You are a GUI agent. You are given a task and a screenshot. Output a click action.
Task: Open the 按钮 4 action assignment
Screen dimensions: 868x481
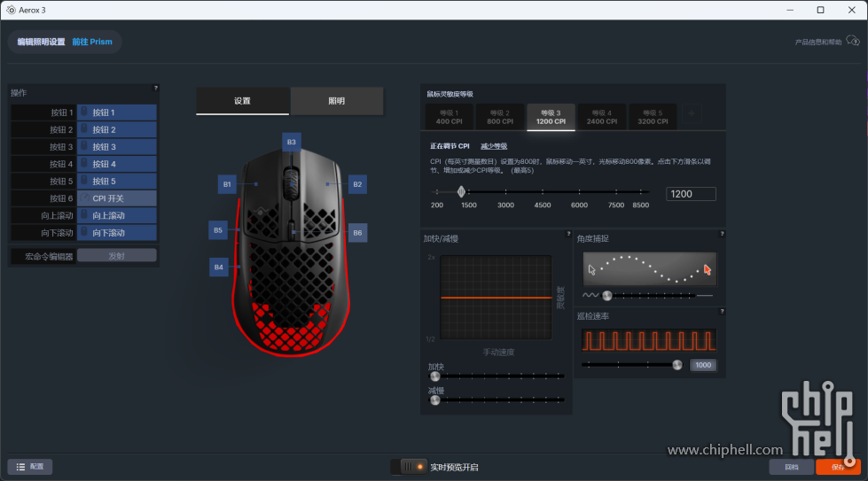click(117, 164)
